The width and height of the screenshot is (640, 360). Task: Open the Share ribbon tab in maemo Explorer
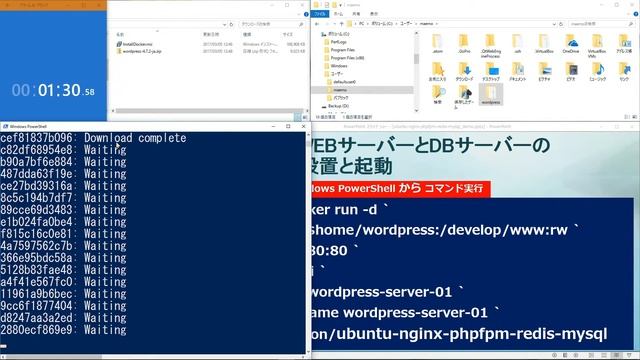click(356, 14)
